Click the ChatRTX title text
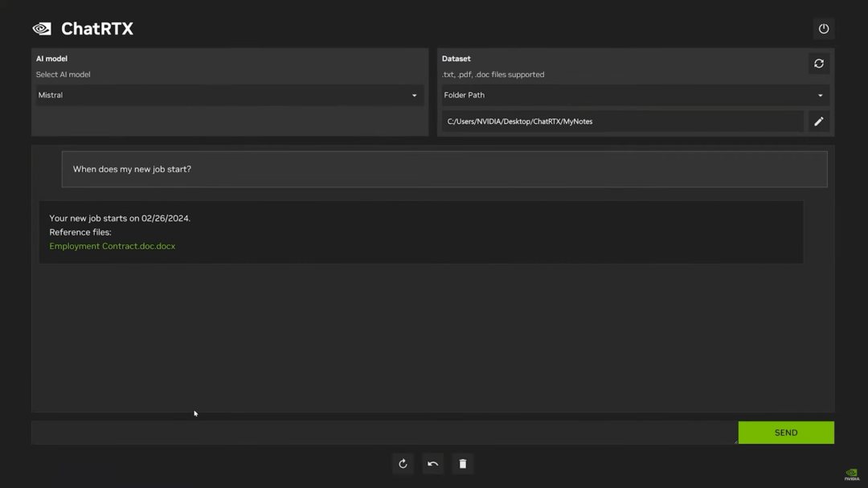This screenshot has width=868, height=488. coord(97,29)
